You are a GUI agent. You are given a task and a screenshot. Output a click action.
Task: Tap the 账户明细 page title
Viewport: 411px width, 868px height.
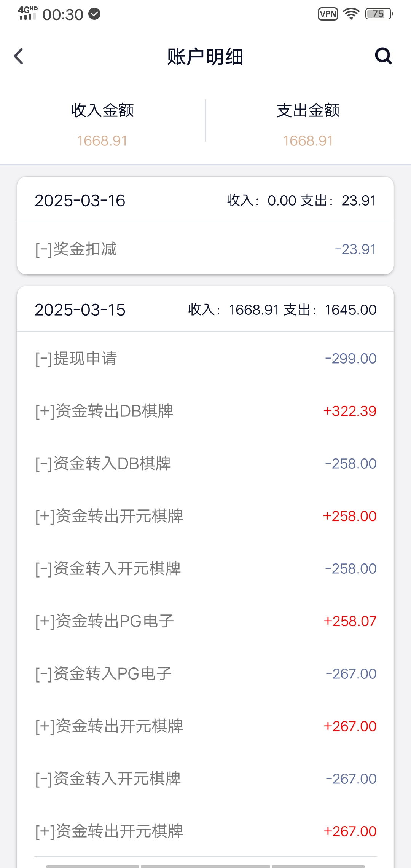click(x=205, y=57)
